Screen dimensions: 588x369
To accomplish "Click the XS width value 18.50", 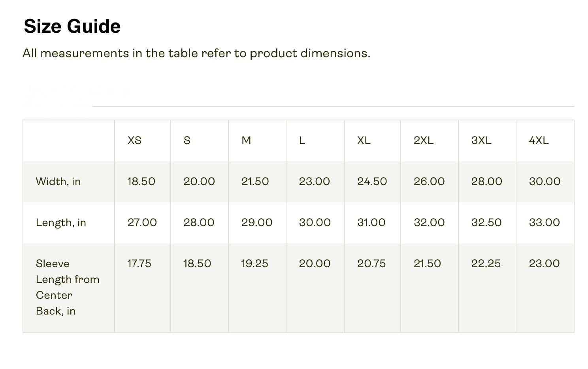I will [x=141, y=182].
